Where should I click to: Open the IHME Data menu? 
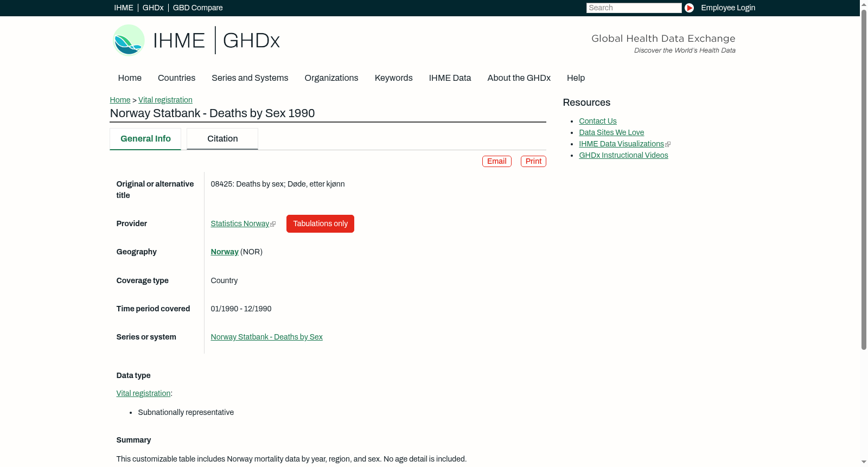[x=450, y=78]
